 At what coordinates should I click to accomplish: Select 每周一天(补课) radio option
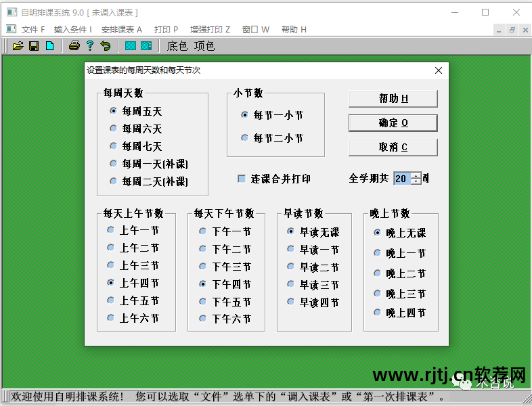149,164
